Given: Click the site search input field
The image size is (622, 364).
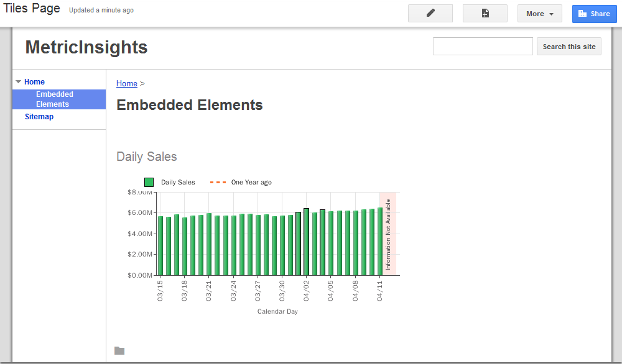Looking at the screenshot, I should pos(483,47).
